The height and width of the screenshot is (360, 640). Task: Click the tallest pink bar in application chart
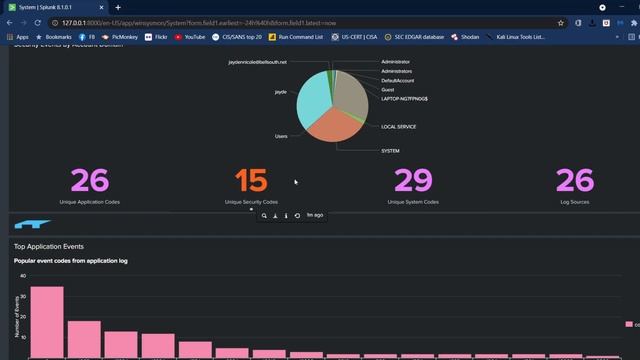point(47,322)
